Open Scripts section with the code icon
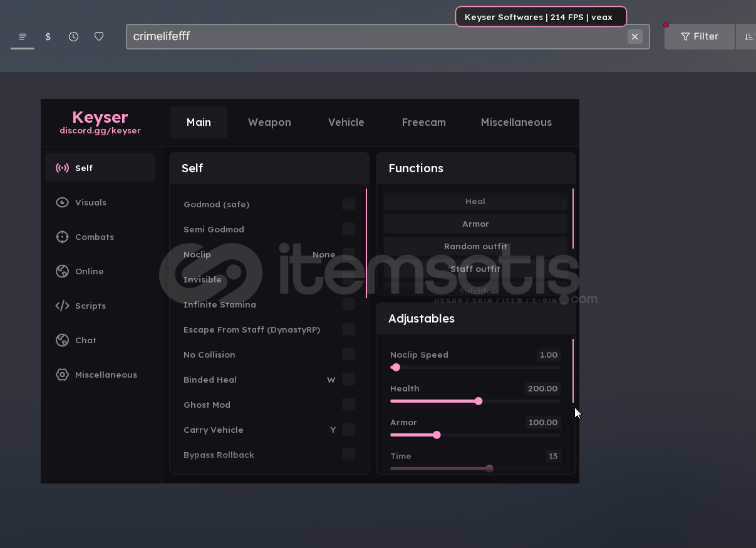Screen dimensions: 756x548 pos(100,306)
